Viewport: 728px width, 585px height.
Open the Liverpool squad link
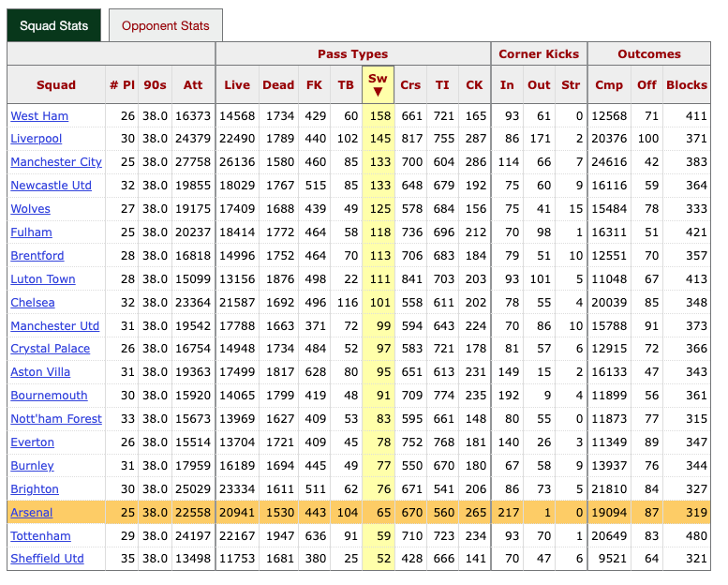pyautogui.click(x=37, y=139)
